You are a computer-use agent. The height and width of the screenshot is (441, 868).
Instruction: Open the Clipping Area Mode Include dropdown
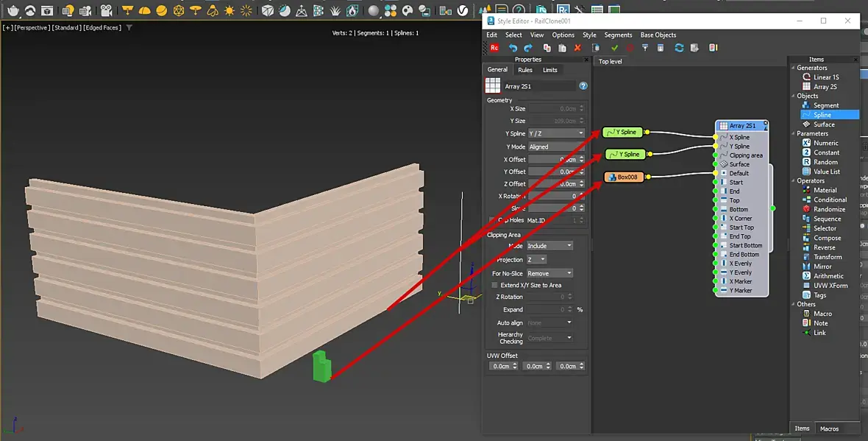tap(549, 245)
